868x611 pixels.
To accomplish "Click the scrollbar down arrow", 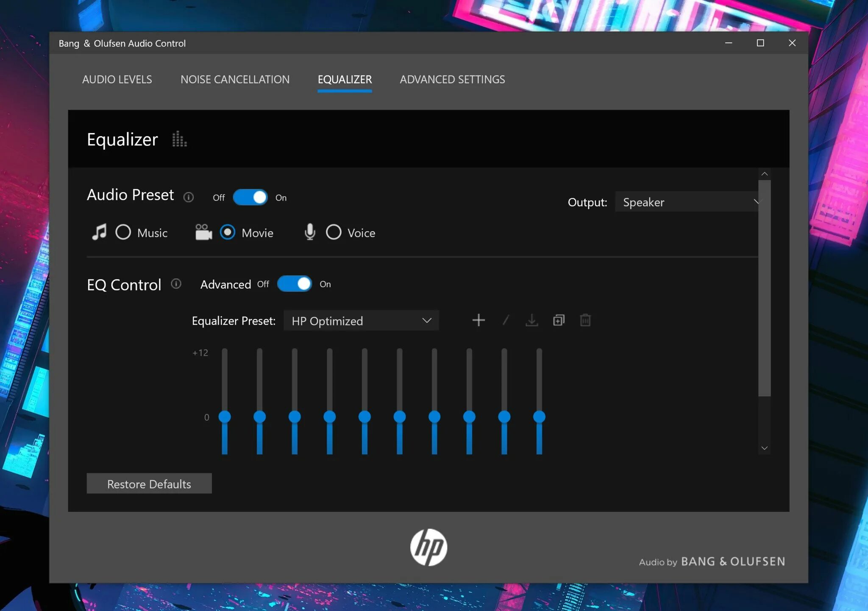I will 765,448.
